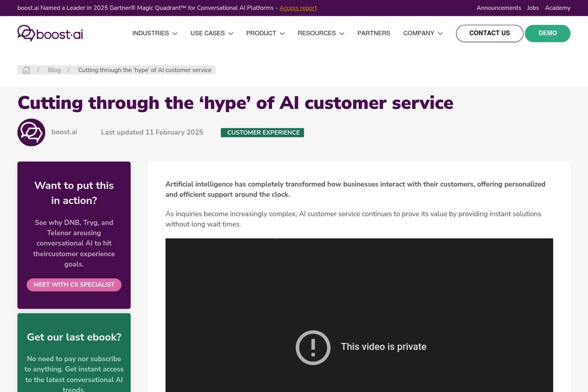Expand the Company menu chevron

(x=440, y=34)
